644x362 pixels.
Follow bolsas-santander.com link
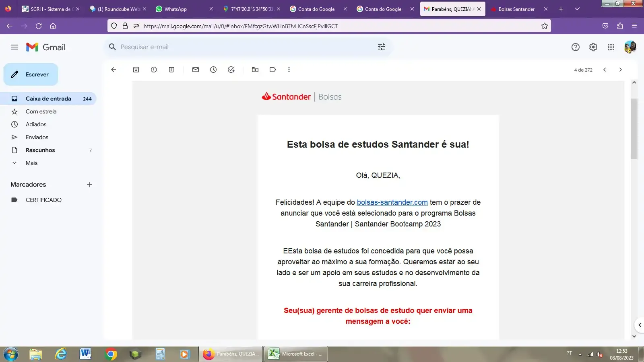(x=392, y=202)
